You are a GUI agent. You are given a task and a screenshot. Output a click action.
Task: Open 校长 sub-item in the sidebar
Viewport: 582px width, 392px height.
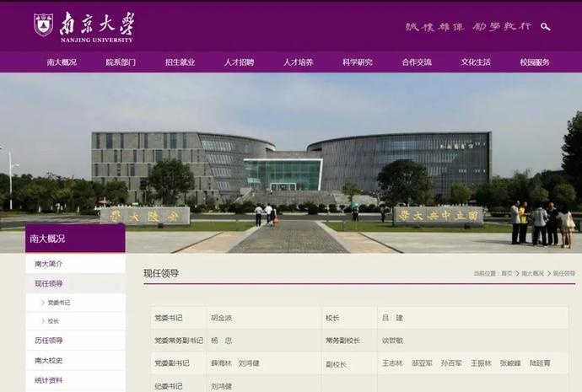(x=53, y=321)
